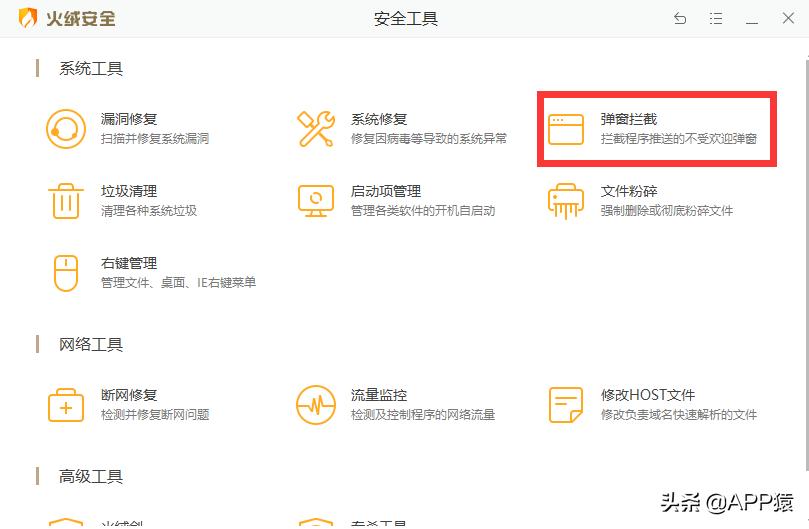Image resolution: width=809 pixels, height=529 pixels.
Task: Click description 拦截程序推送的不受欢迎弹窗
Action: pyautogui.click(x=679, y=138)
